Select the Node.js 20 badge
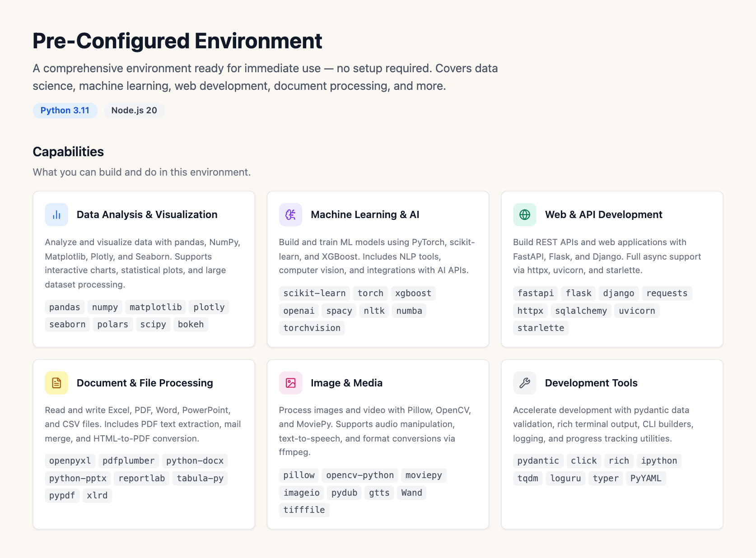 134,111
